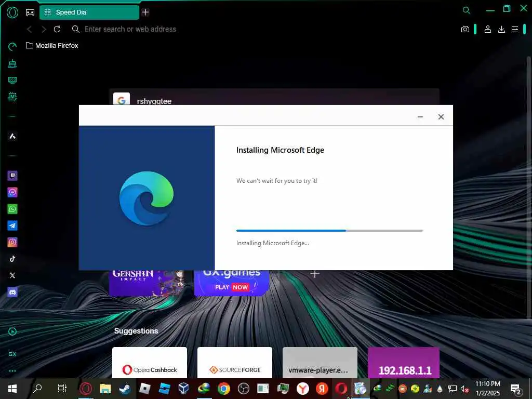The image size is (532, 399).
Task: Open Discord in the sidebar
Action: 12,292
